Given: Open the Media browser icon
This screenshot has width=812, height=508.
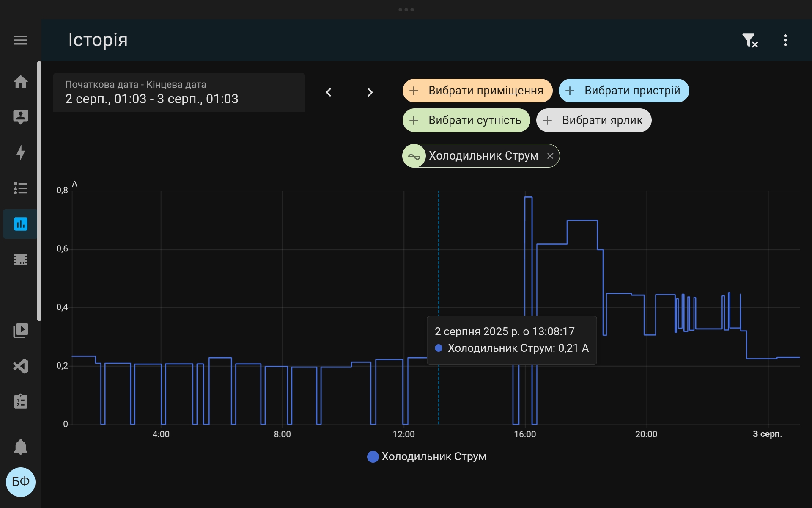Looking at the screenshot, I should pos(20,330).
